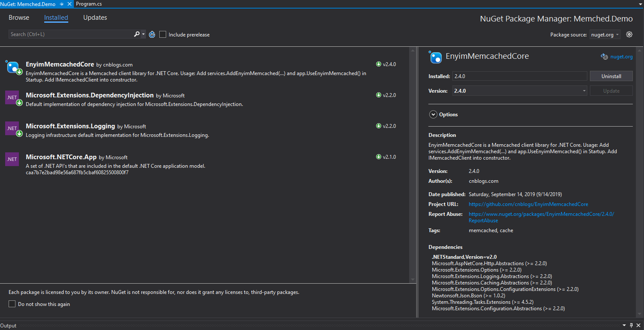Click the Uninstall button
644x330 pixels.
(x=611, y=76)
